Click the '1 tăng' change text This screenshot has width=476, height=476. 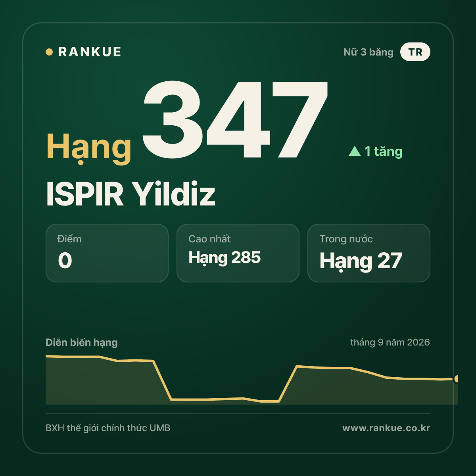[384, 151]
